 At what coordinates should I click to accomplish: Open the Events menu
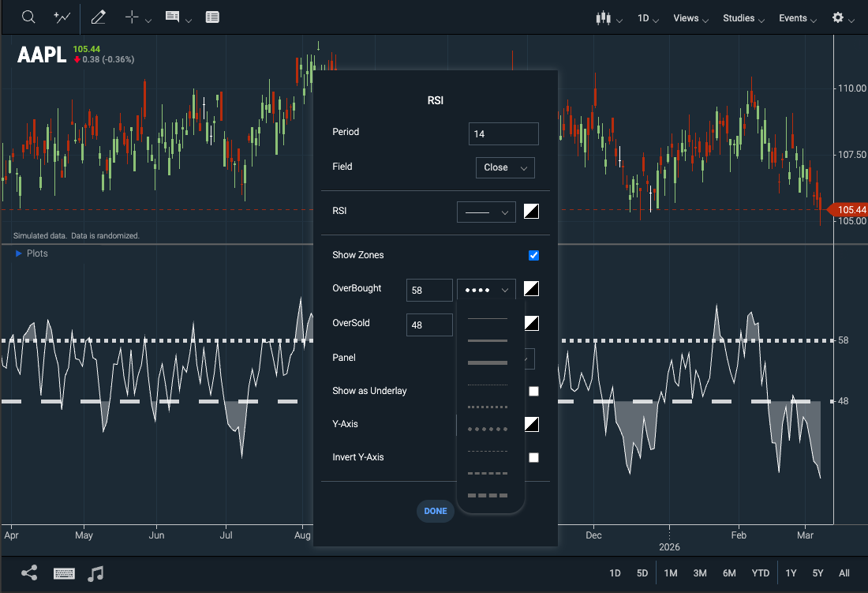coord(793,17)
